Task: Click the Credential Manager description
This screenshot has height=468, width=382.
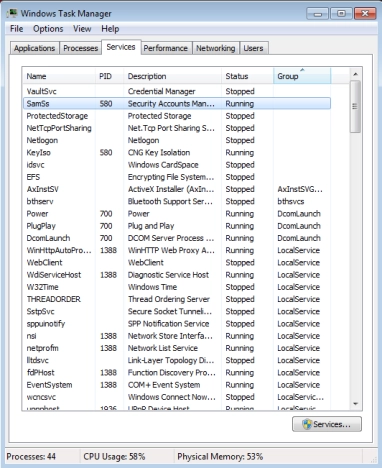Action: (162, 91)
